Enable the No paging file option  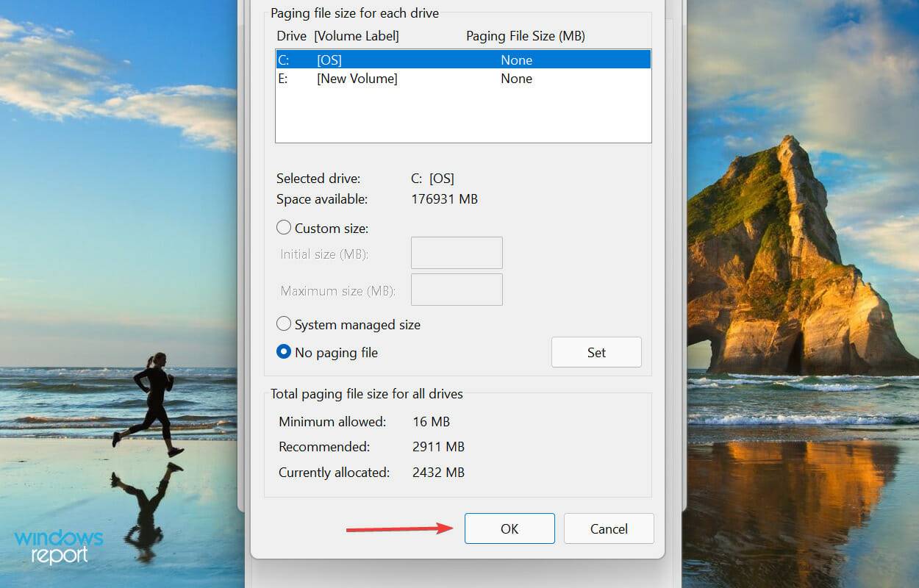pos(284,352)
